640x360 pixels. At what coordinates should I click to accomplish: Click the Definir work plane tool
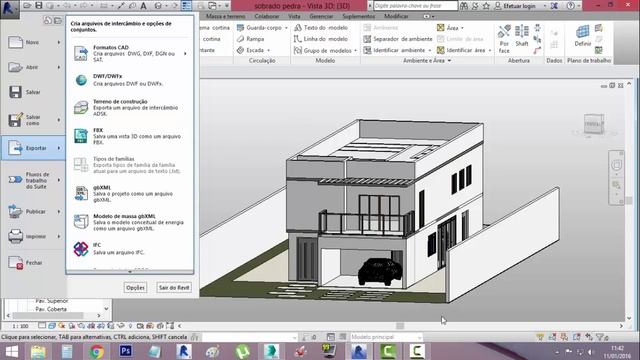(582, 36)
